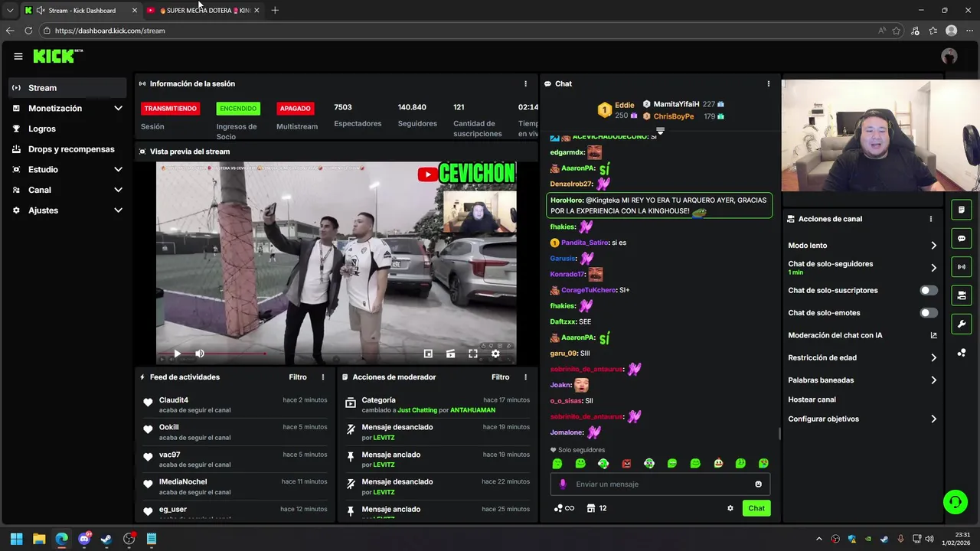The image size is (980, 551).
Task: Open options menu for Información de la sesión
Action: coord(525,83)
